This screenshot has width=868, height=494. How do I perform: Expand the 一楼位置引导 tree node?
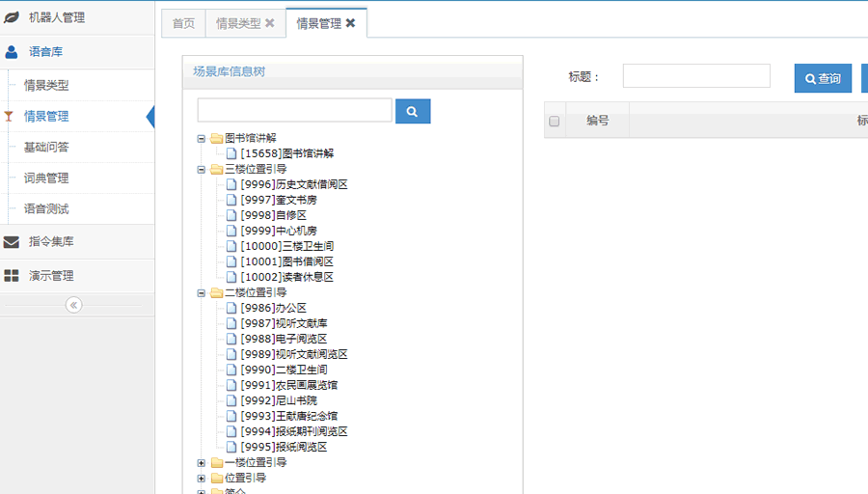pyautogui.click(x=202, y=463)
